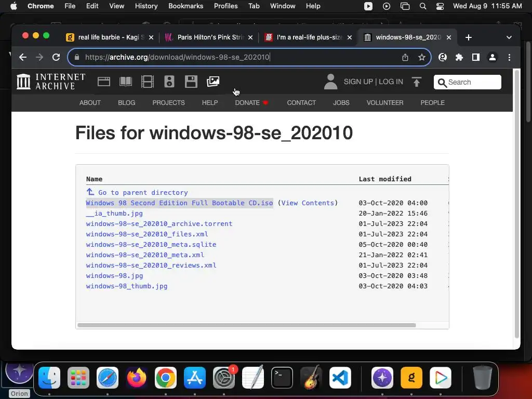Toggle the Chrome side panel icon
This screenshot has height=399, width=532.
coord(476,57)
